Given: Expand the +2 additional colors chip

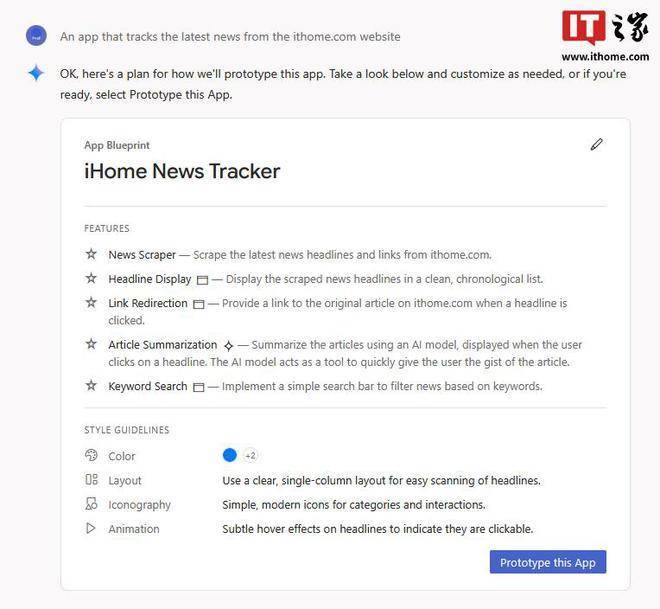Looking at the screenshot, I should pos(250,455).
